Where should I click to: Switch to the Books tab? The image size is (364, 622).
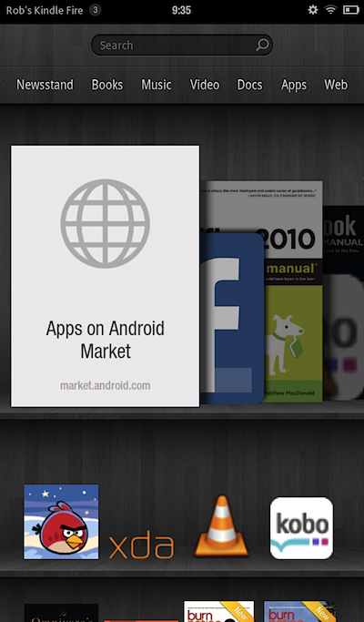107,85
